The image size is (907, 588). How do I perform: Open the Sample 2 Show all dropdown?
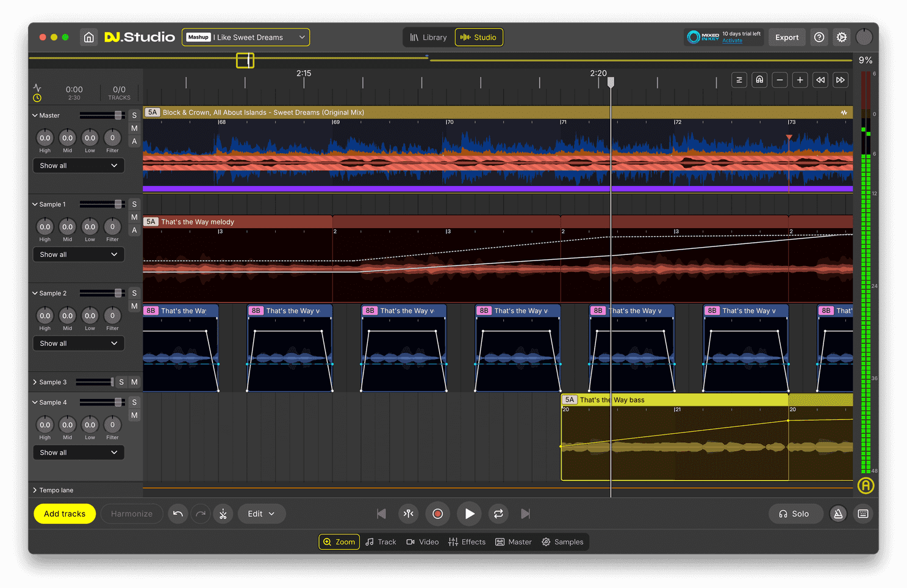click(x=78, y=343)
